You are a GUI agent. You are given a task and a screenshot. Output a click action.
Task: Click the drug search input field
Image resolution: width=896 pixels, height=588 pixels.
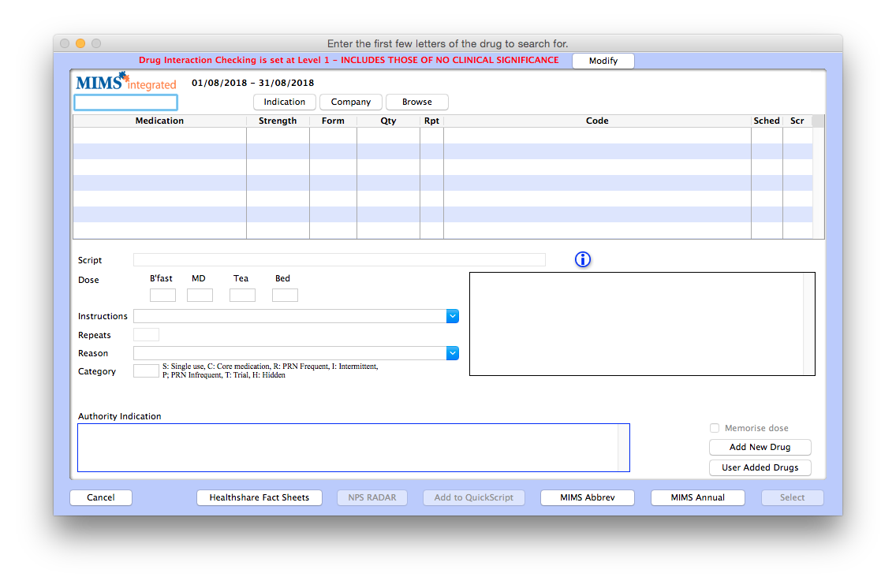[125, 102]
